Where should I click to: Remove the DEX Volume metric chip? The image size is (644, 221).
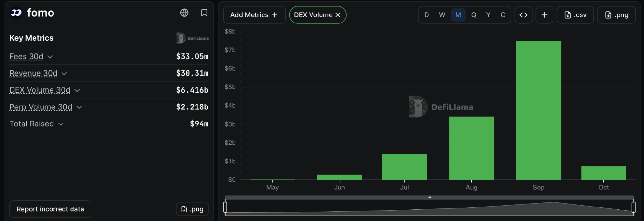338,15
